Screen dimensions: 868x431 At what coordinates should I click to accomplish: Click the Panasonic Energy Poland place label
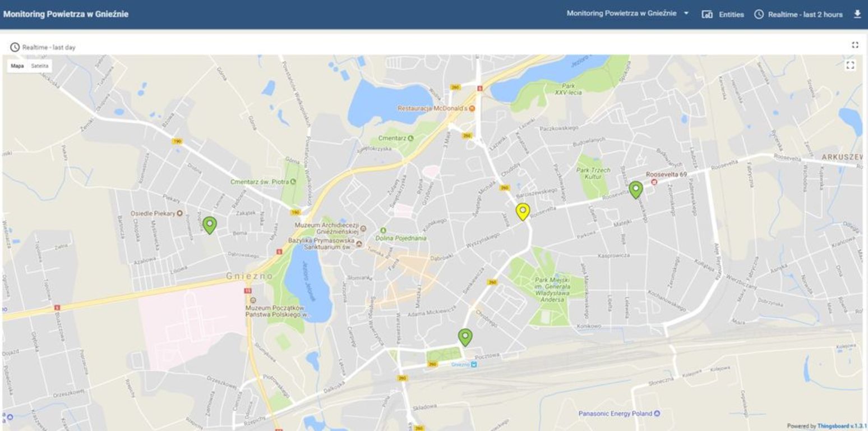[x=615, y=414]
